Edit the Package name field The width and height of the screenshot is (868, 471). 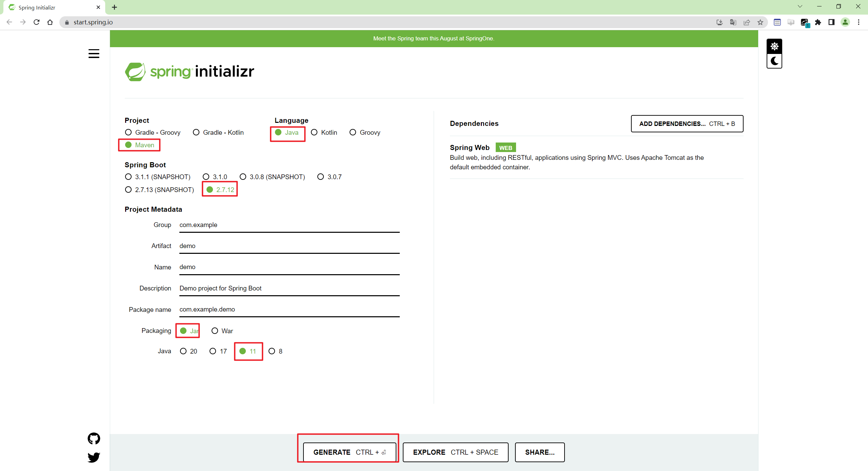tap(289, 310)
